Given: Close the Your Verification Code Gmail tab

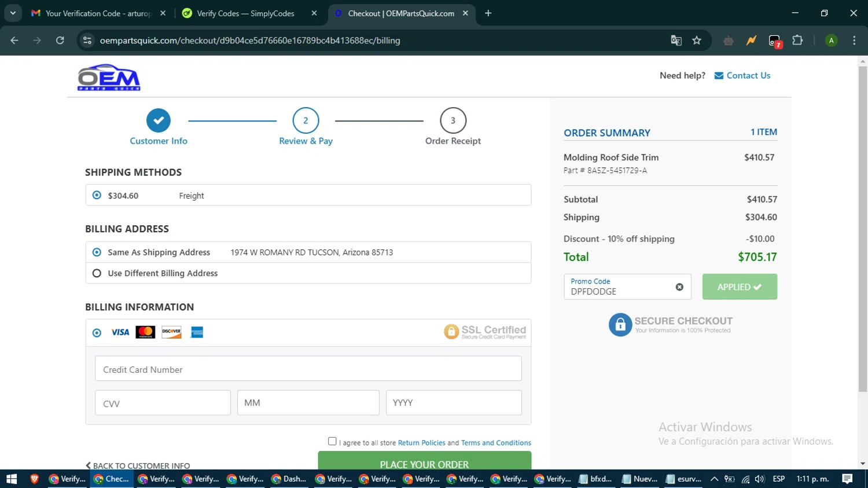Looking at the screenshot, I should coord(163,13).
